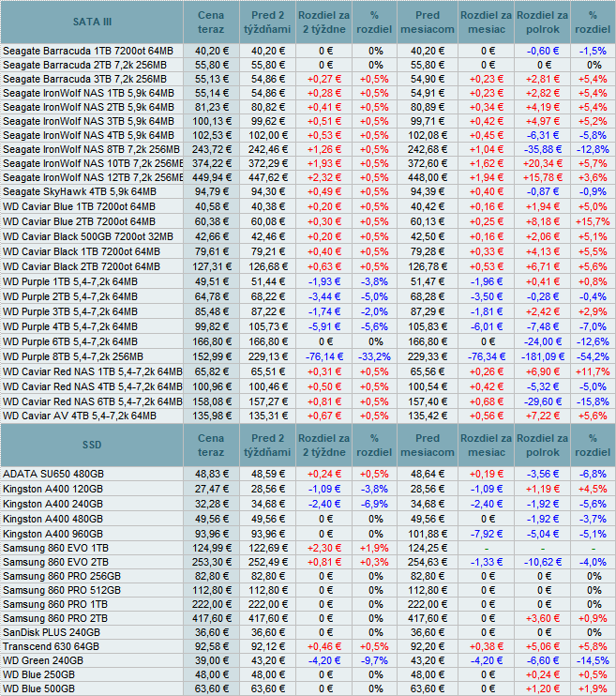This screenshot has height=696, width=616.
Task: Select Seagate IronWolf NAS 12TB name
Action: [x=93, y=177]
